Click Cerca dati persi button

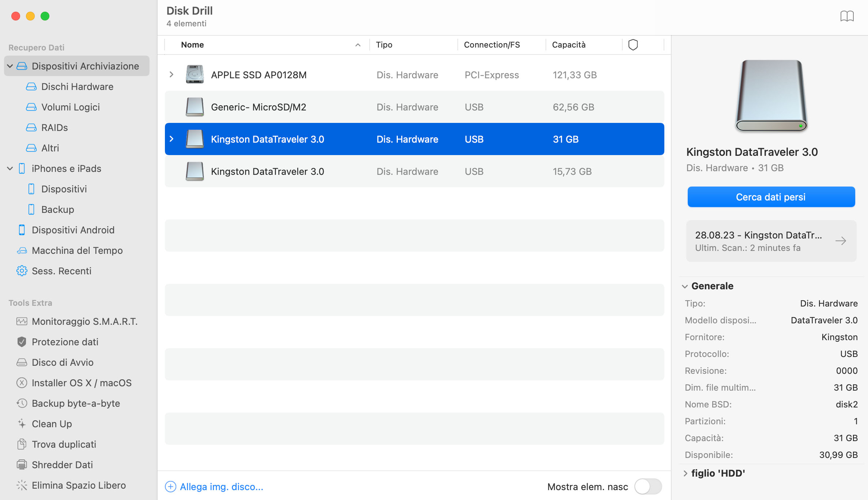[771, 197]
